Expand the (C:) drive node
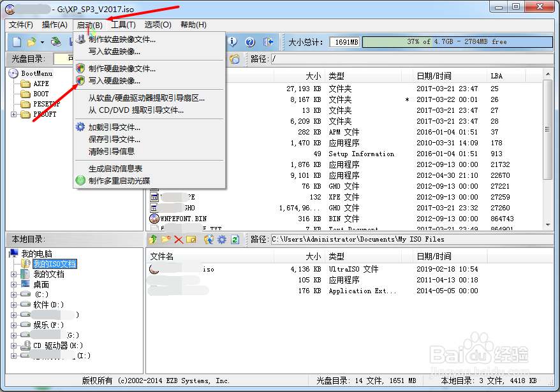560x392 pixels. (13, 294)
